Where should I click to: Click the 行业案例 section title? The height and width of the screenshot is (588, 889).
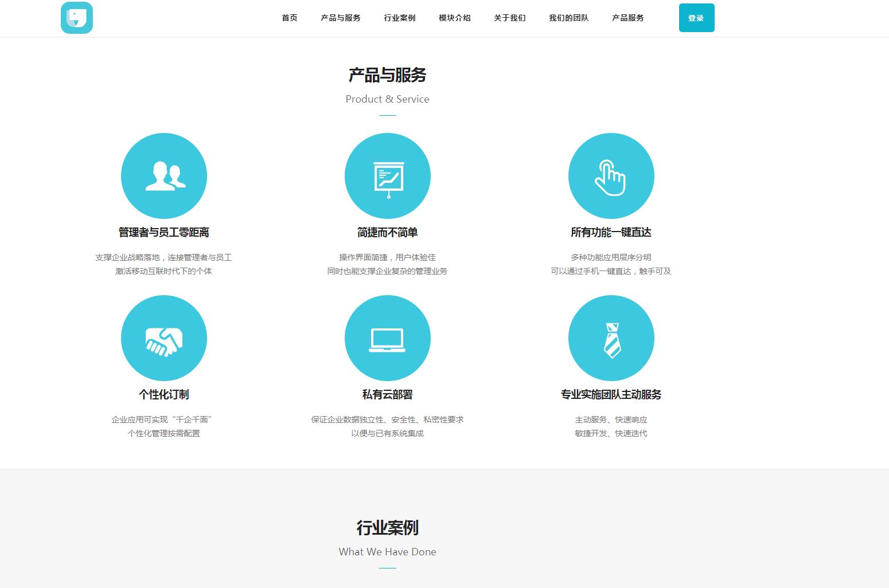point(388,527)
